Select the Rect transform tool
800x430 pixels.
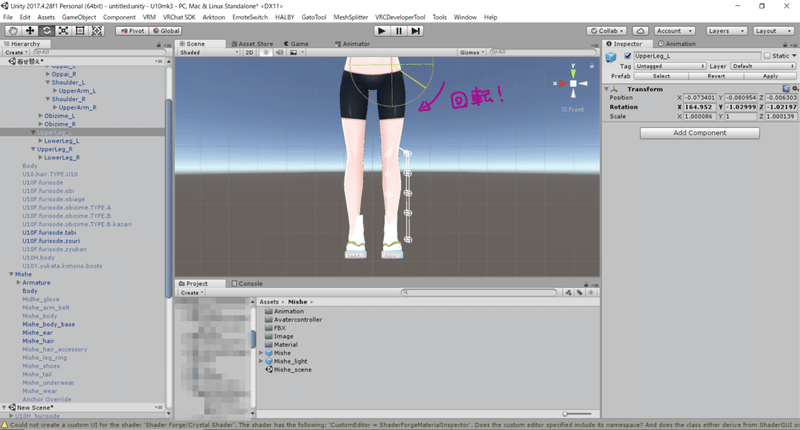tap(80, 31)
